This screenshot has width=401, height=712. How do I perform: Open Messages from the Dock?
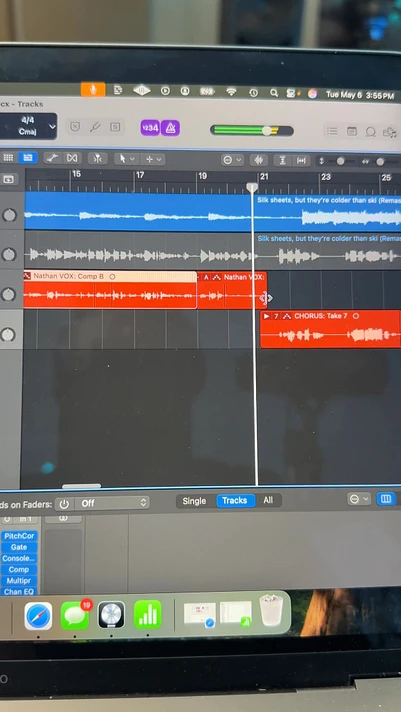75,615
